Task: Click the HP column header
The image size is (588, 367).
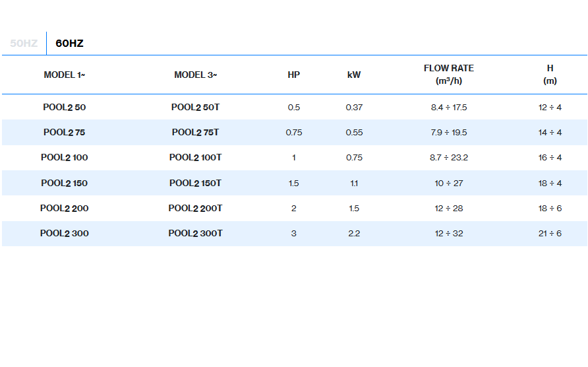Action: (x=293, y=75)
